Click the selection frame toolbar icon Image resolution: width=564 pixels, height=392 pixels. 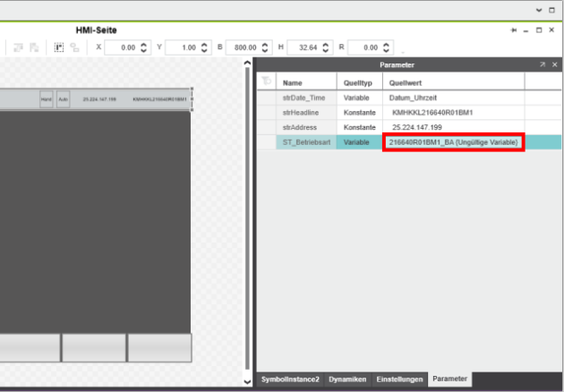(59, 47)
